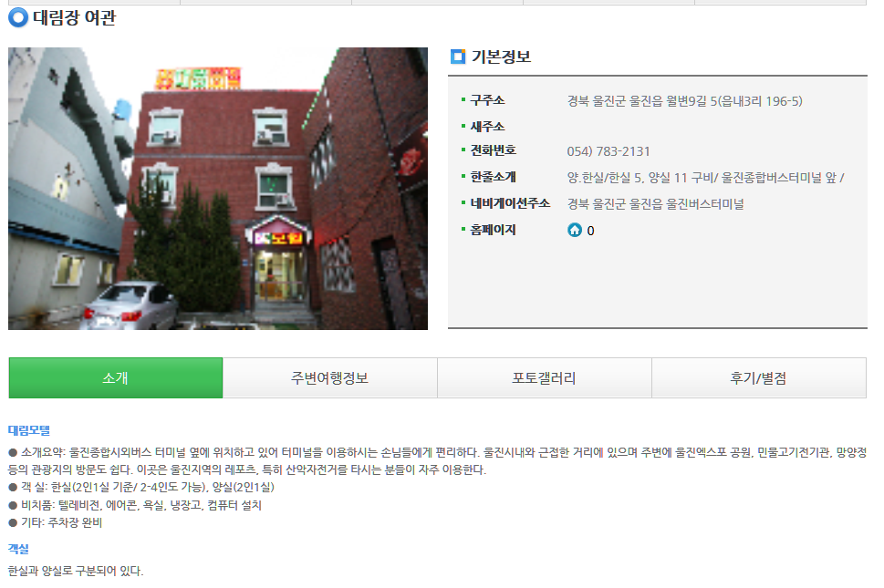884x588 pixels.
Task: Open the 소개 tab
Action: click(x=116, y=378)
